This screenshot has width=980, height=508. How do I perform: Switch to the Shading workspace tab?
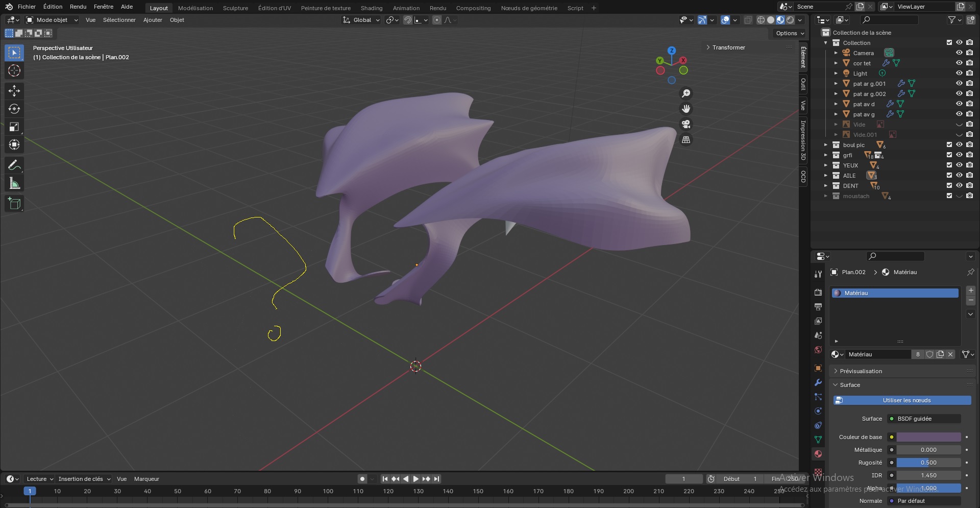371,8
